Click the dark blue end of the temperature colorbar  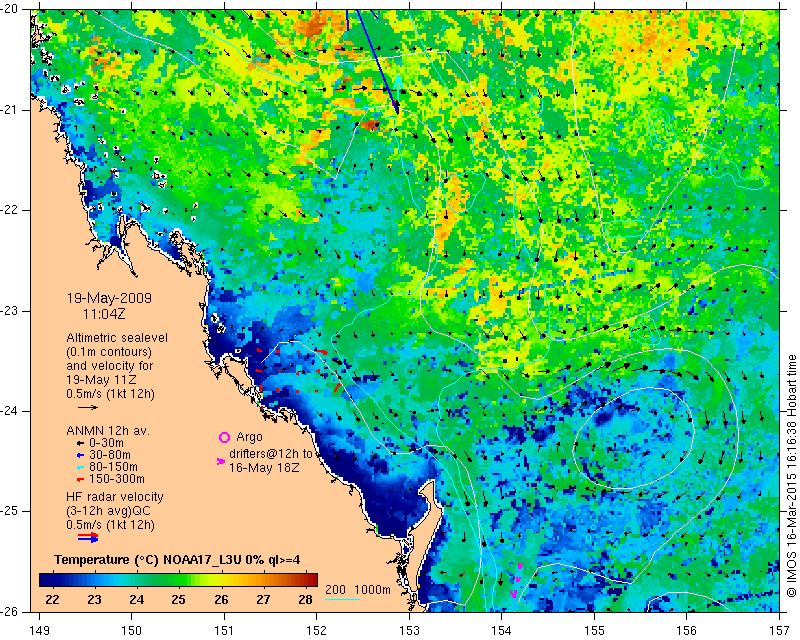tap(48, 580)
